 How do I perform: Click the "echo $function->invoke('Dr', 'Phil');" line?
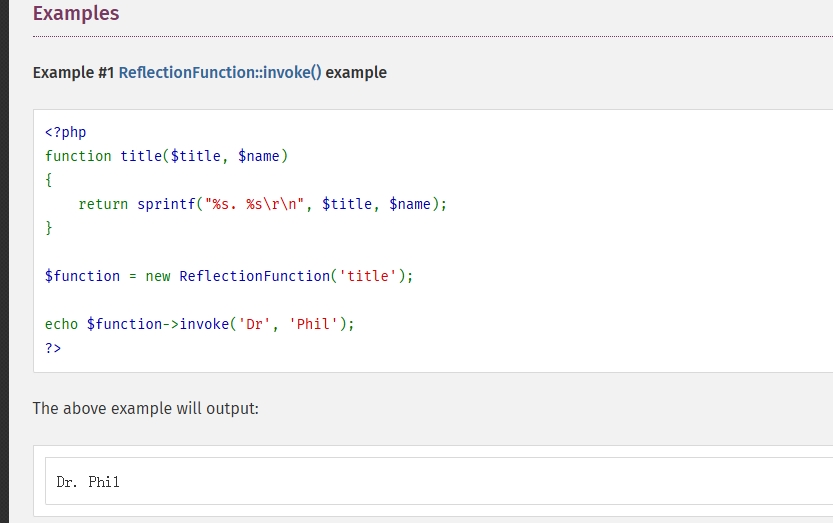[200, 324]
